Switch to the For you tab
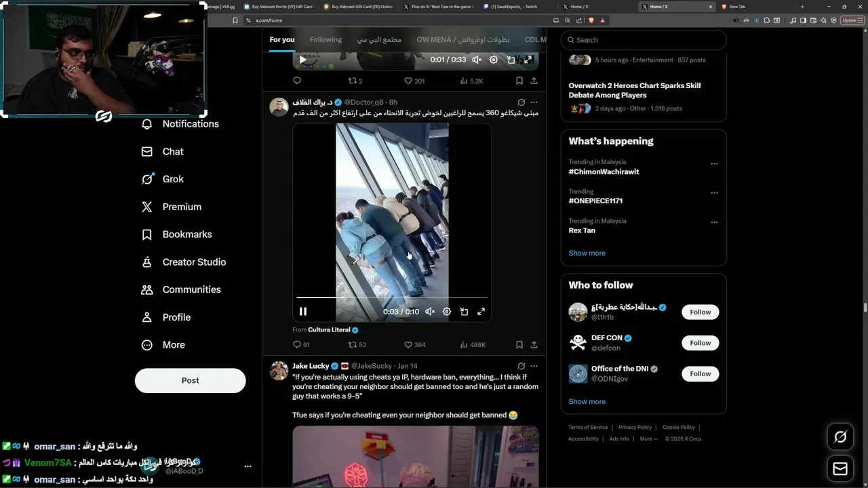Image resolution: width=868 pixels, height=488 pixels. (282, 39)
